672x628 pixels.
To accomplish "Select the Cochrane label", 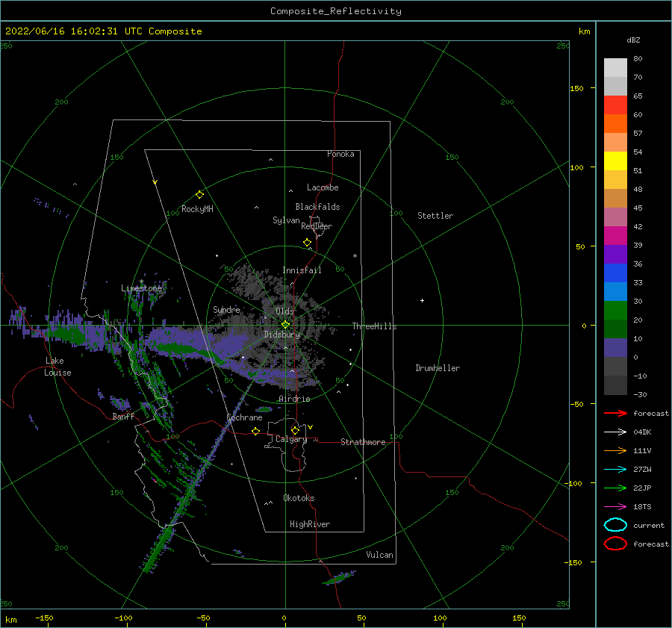I will (x=244, y=417).
